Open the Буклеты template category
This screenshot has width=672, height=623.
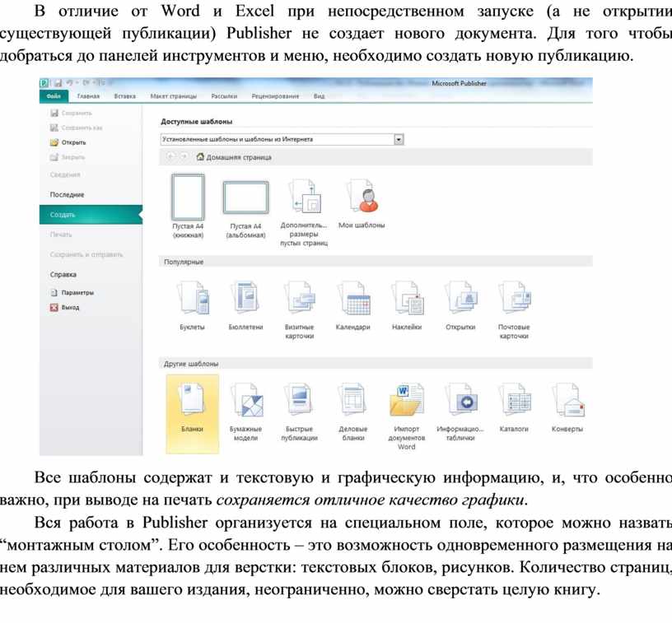(192, 305)
